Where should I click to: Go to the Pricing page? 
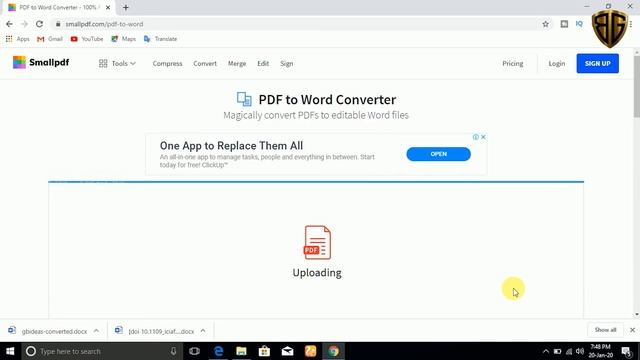[513, 64]
